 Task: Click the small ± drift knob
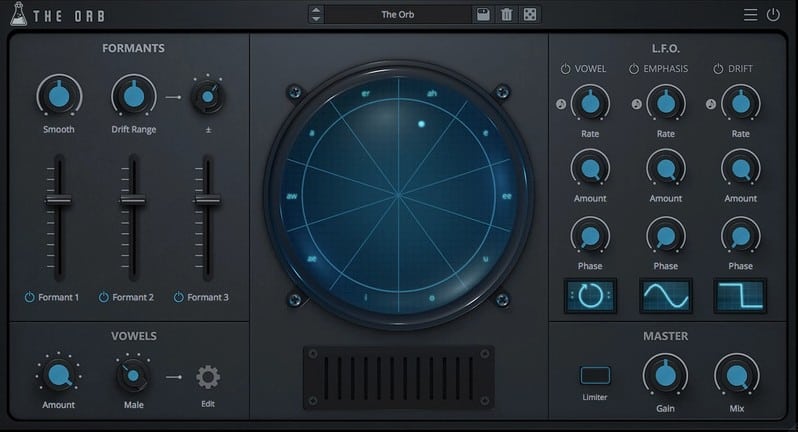click(208, 97)
